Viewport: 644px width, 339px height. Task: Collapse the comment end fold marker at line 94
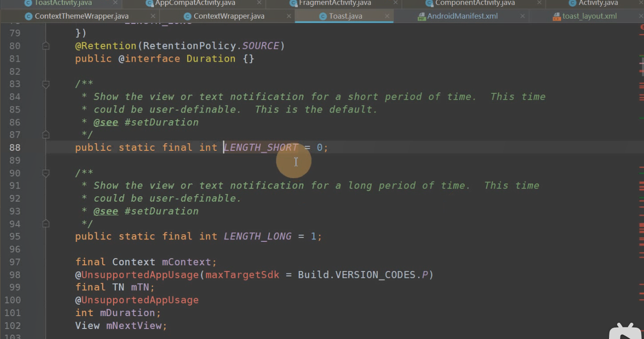(46, 224)
